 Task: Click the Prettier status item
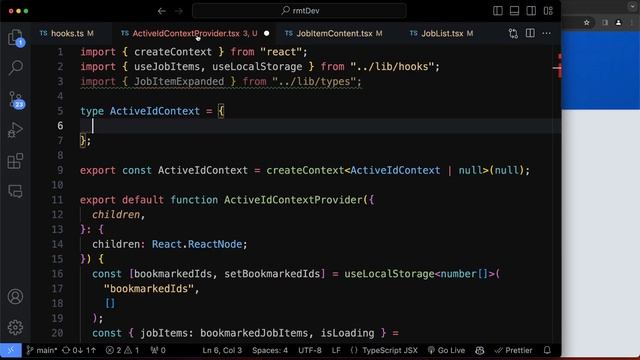[513, 350]
